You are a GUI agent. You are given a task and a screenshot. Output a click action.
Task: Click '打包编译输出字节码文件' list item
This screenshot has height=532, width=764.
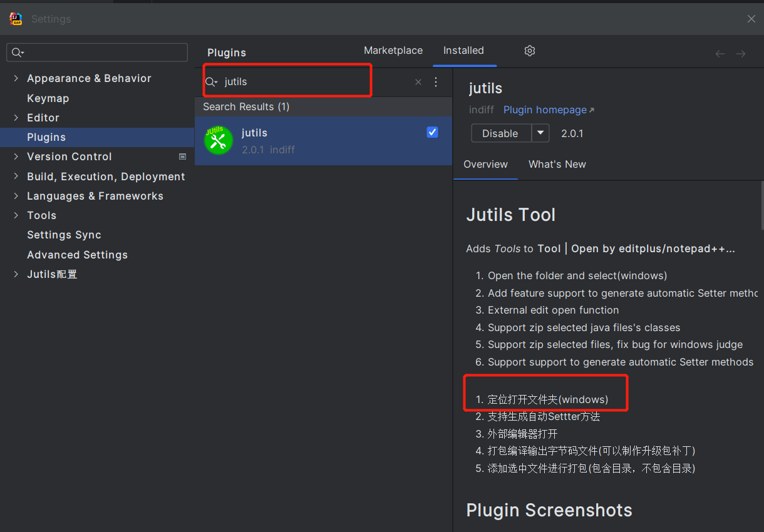pyautogui.click(x=592, y=451)
